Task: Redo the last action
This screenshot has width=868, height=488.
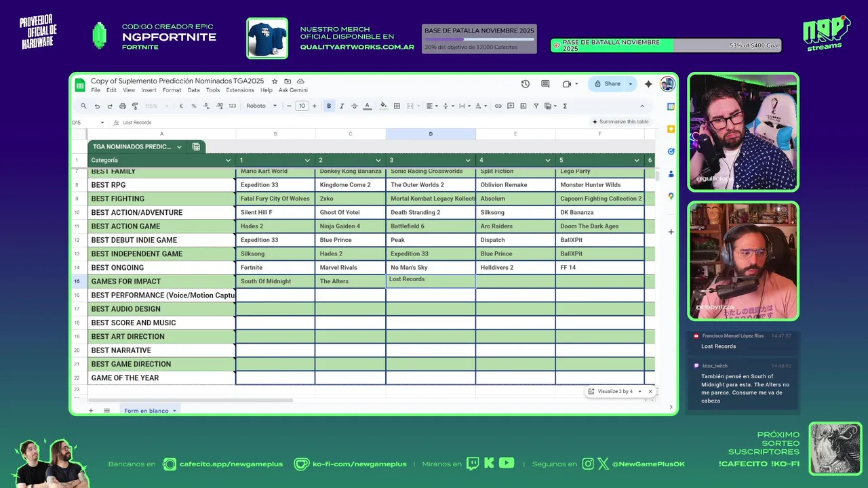Action: point(110,106)
